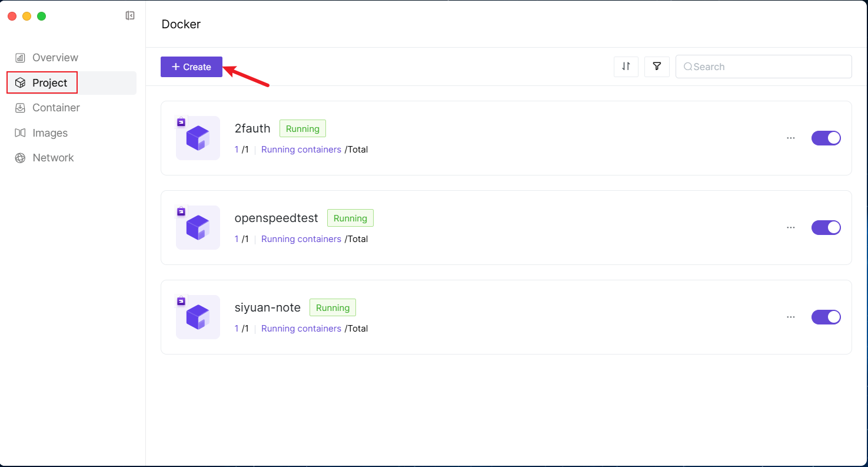Click the sort order icon

point(626,67)
